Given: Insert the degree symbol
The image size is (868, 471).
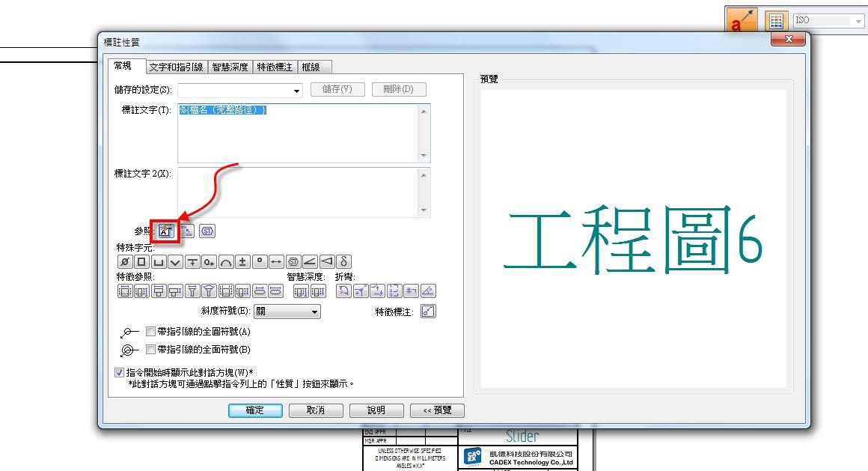Looking at the screenshot, I should [260, 261].
